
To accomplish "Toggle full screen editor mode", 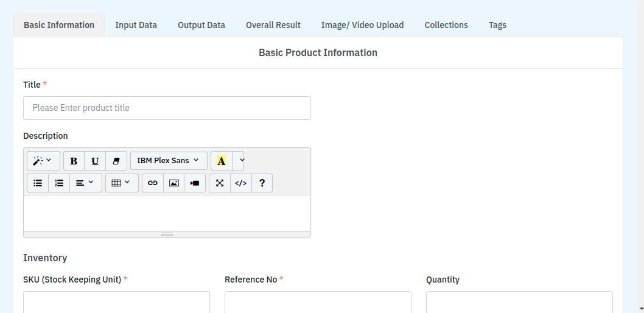I will 220,183.
